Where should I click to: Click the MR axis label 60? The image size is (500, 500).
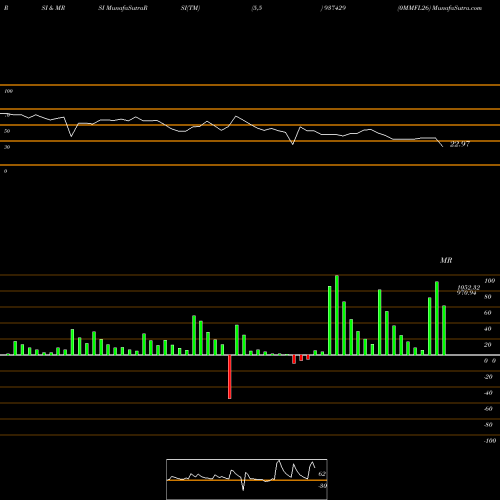(488, 313)
